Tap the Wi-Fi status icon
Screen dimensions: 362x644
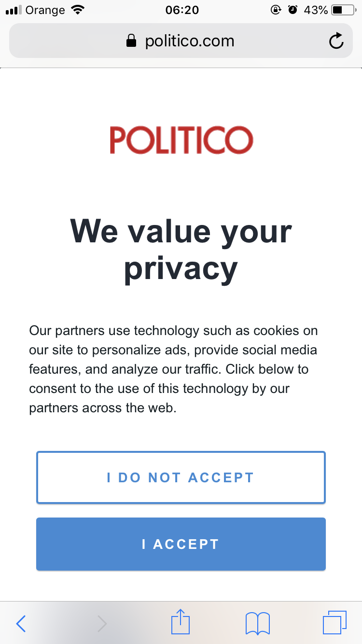pyautogui.click(x=77, y=10)
